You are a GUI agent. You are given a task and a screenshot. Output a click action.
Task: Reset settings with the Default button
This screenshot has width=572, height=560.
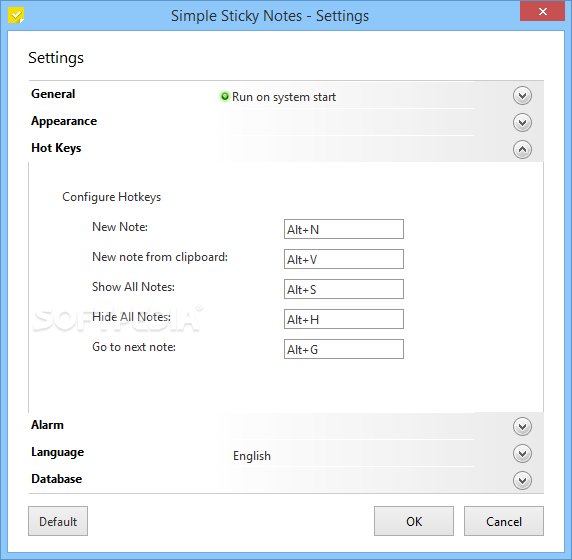pos(58,521)
